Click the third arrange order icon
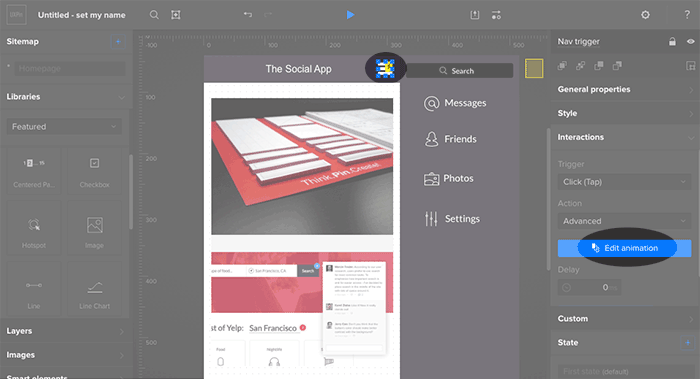This screenshot has width=700, height=379. tap(599, 66)
